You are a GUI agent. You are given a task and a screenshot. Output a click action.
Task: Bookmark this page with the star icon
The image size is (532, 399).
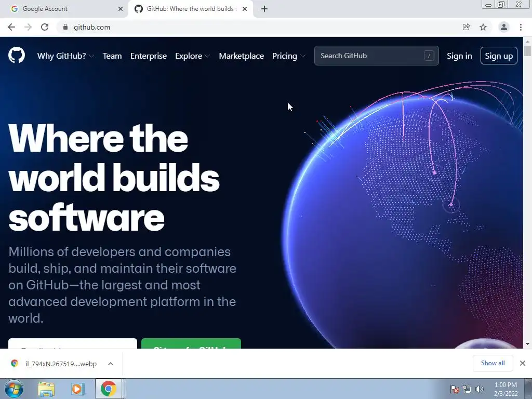point(483,27)
